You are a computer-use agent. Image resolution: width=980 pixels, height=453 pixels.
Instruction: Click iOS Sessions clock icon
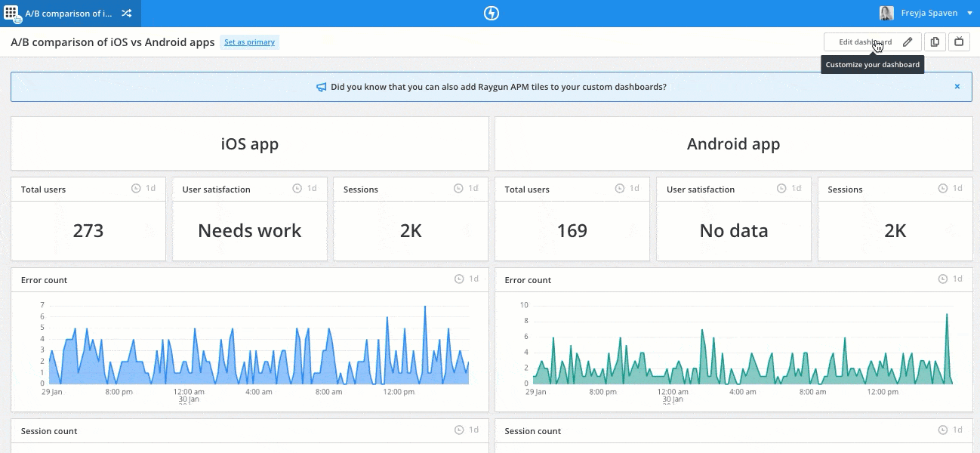pos(459,189)
